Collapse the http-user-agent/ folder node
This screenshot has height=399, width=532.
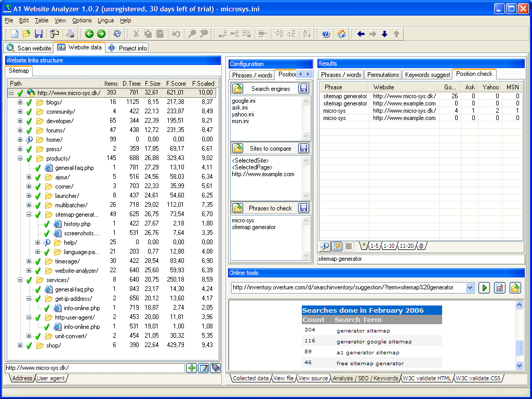pyautogui.click(x=29, y=317)
